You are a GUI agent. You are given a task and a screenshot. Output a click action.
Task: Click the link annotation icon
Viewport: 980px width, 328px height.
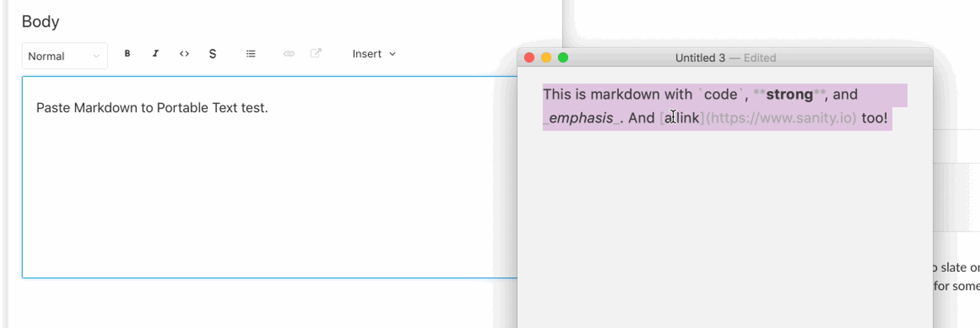click(289, 54)
